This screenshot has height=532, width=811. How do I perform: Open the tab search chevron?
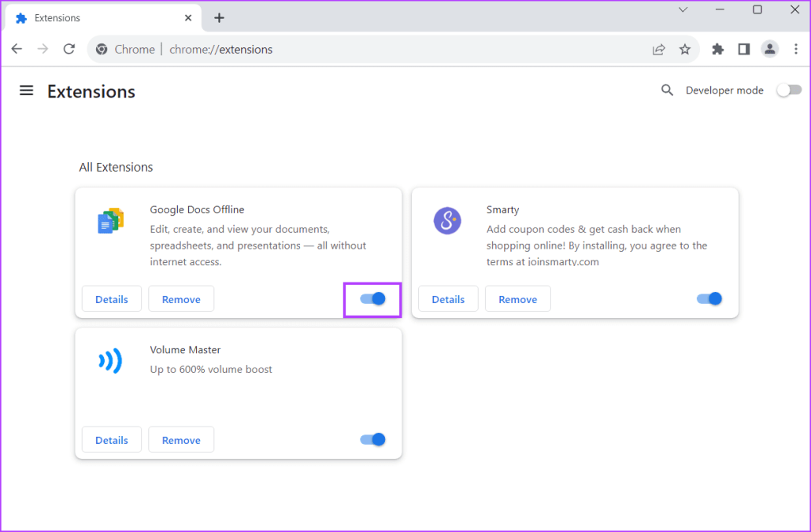[683, 10]
